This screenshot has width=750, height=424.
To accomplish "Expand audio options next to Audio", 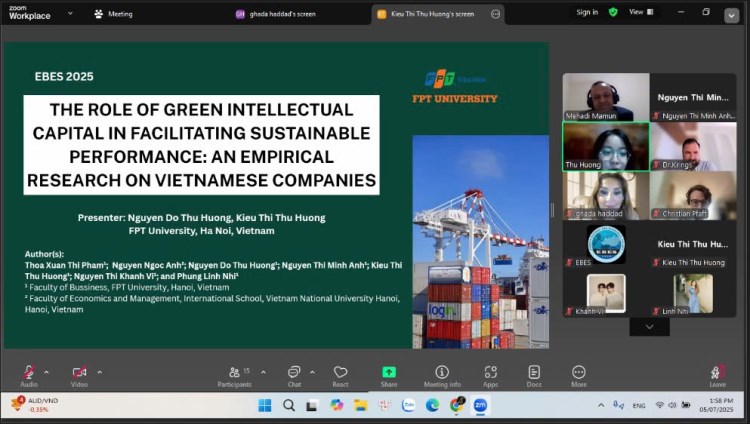I will point(46,372).
